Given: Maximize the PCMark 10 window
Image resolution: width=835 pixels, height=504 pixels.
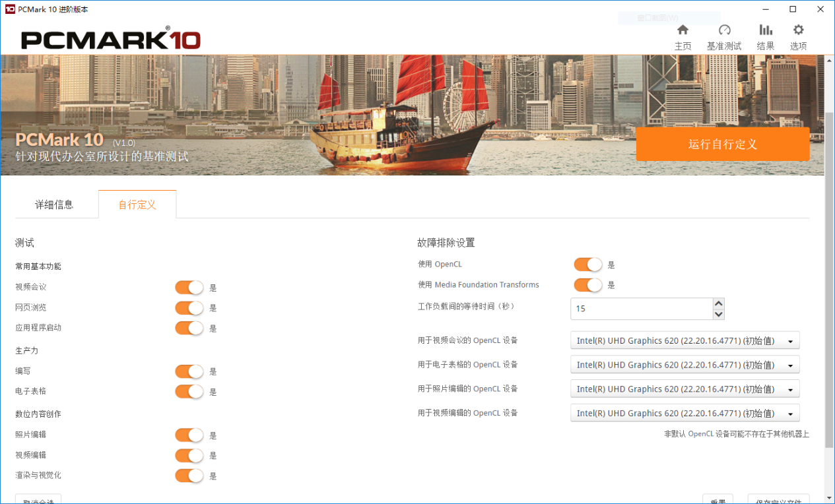Looking at the screenshot, I should tap(793, 9).
